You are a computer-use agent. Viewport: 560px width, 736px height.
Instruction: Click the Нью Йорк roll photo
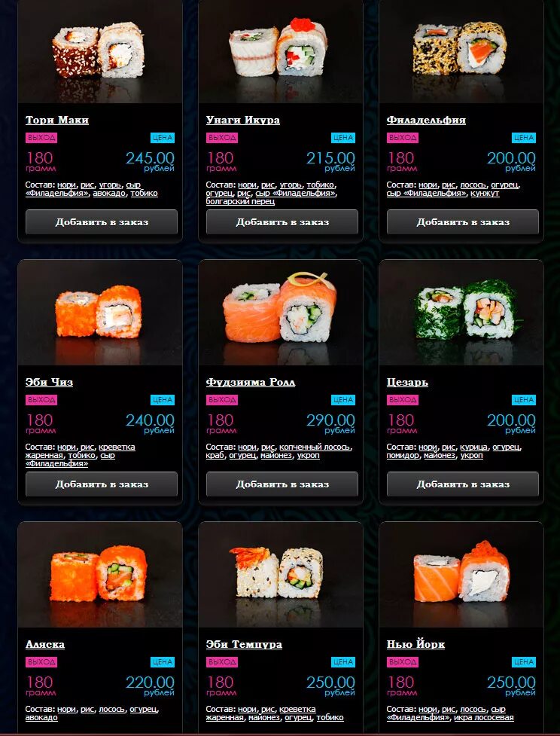point(461,575)
